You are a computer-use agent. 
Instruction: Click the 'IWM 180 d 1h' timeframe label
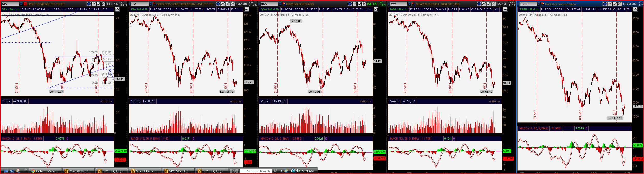pos(399,9)
